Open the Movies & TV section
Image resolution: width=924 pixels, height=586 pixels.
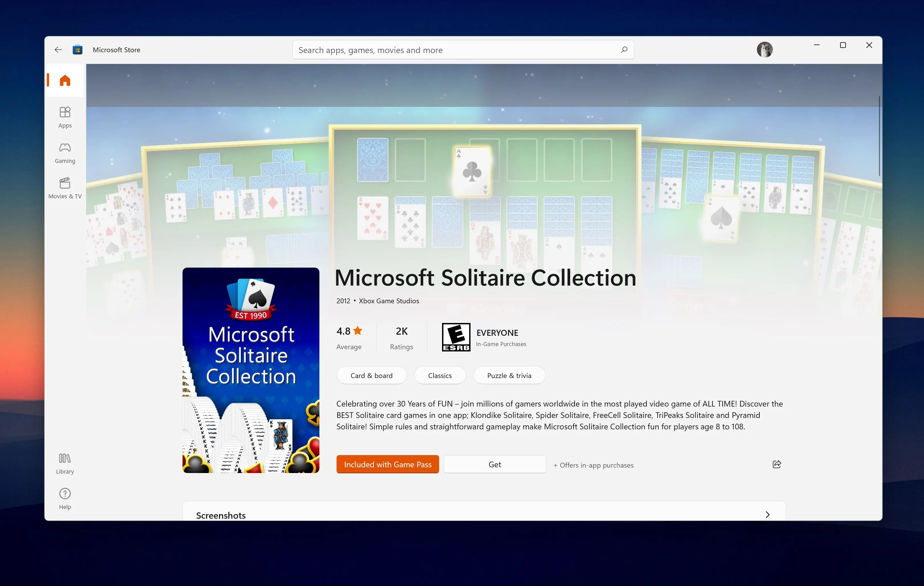pyautogui.click(x=65, y=188)
